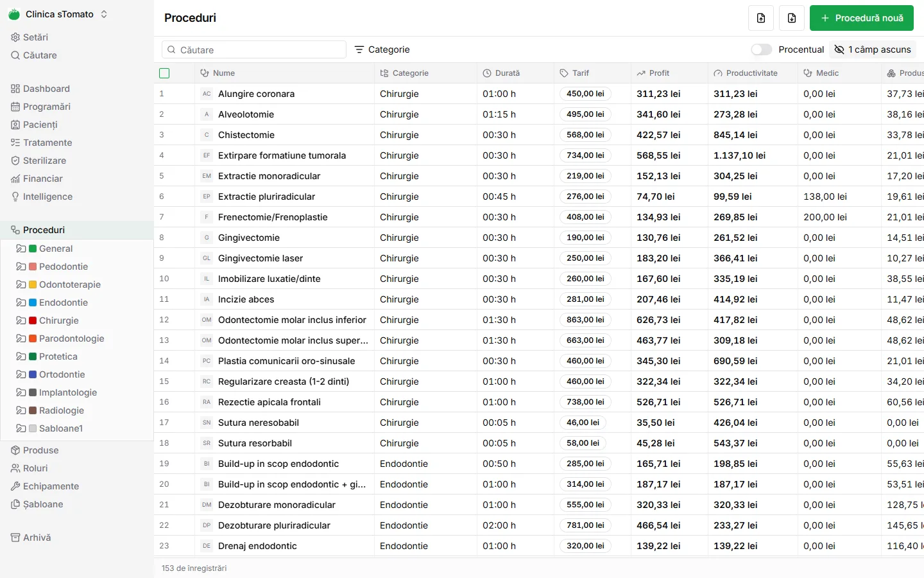
Task: Click the GL avatar for Gingivectomie laser
Action: [207, 258]
